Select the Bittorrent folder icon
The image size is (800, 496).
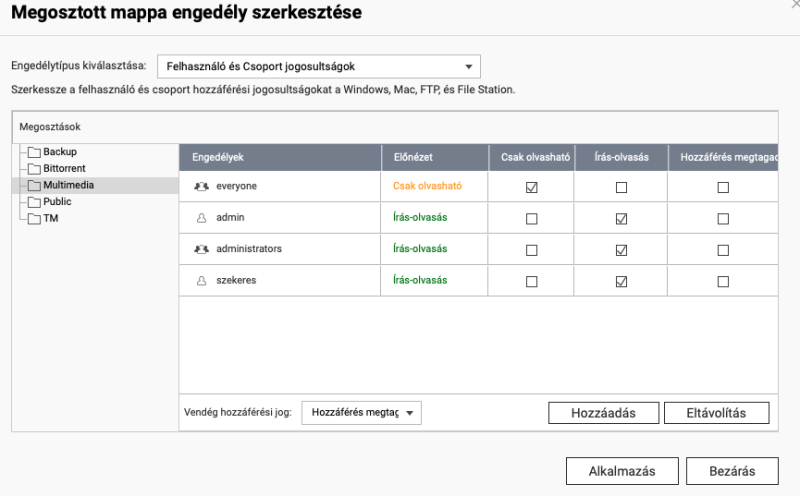coord(34,168)
